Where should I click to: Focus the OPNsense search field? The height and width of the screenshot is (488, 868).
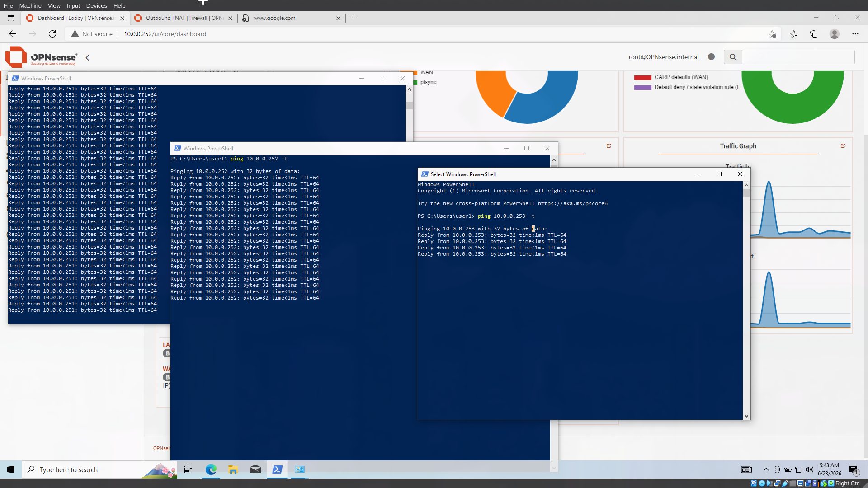click(x=798, y=57)
